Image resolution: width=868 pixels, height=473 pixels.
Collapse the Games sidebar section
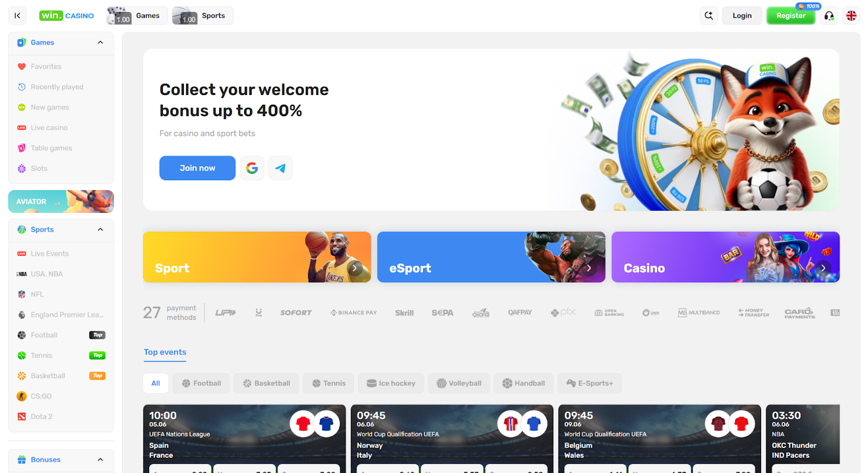pyautogui.click(x=100, y=42)
